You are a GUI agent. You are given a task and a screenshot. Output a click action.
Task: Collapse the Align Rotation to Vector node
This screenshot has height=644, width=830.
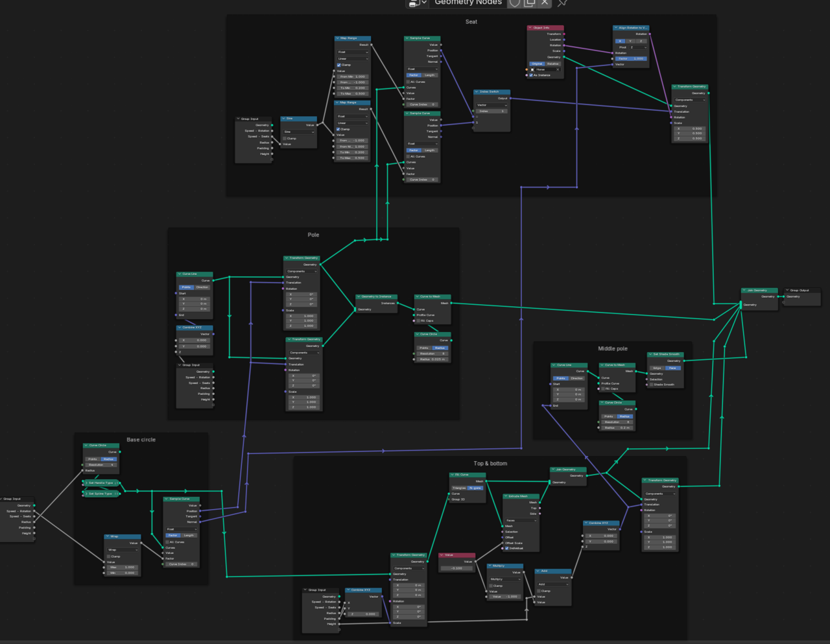click(x=616, y=28)
